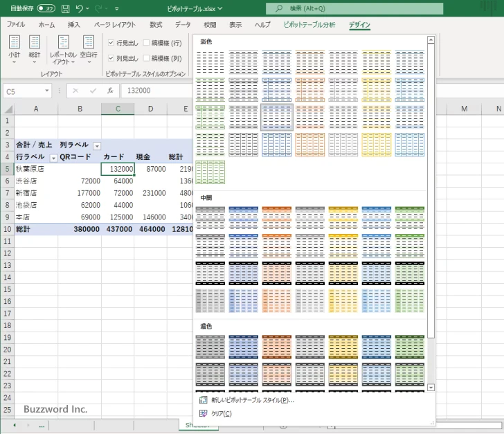
Task: Expand the Undo history dropdown arrow
Action: point(87,9)
